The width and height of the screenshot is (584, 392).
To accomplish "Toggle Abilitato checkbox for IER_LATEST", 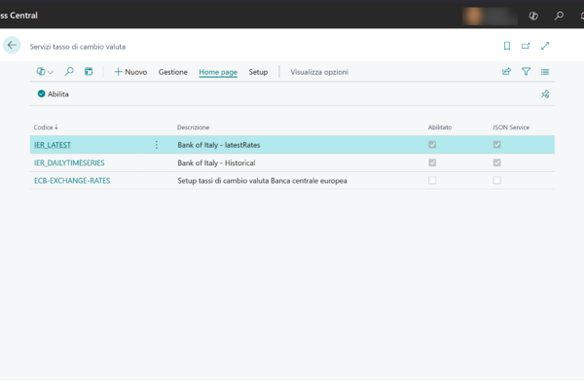I will tap(432, 144).
